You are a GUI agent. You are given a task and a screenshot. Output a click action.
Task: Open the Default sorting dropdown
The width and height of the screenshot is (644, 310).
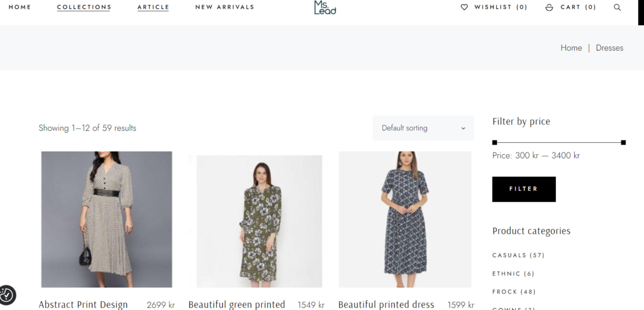(x=423, y=128)
